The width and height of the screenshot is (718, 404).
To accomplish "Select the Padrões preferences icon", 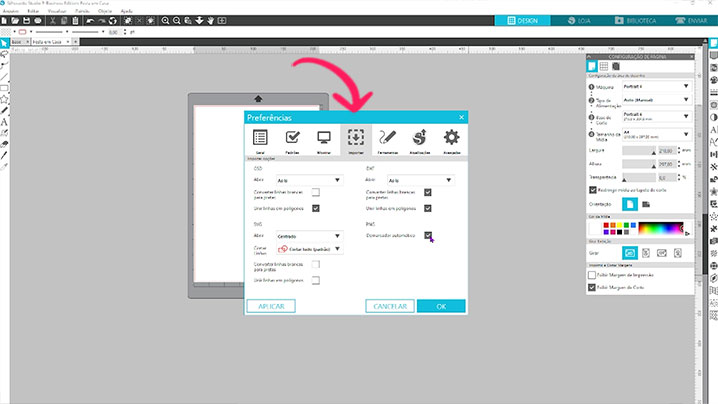I will [x=292, y=140].
